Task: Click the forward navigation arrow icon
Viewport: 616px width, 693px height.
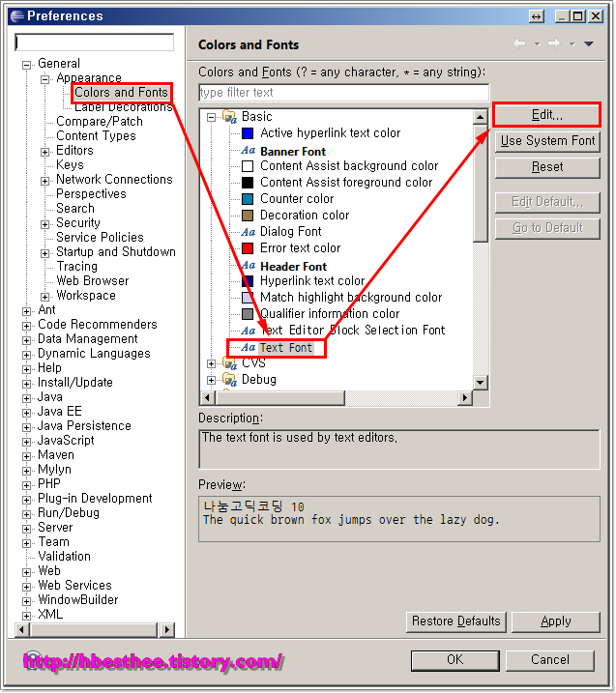Action: tap(554, 43)
